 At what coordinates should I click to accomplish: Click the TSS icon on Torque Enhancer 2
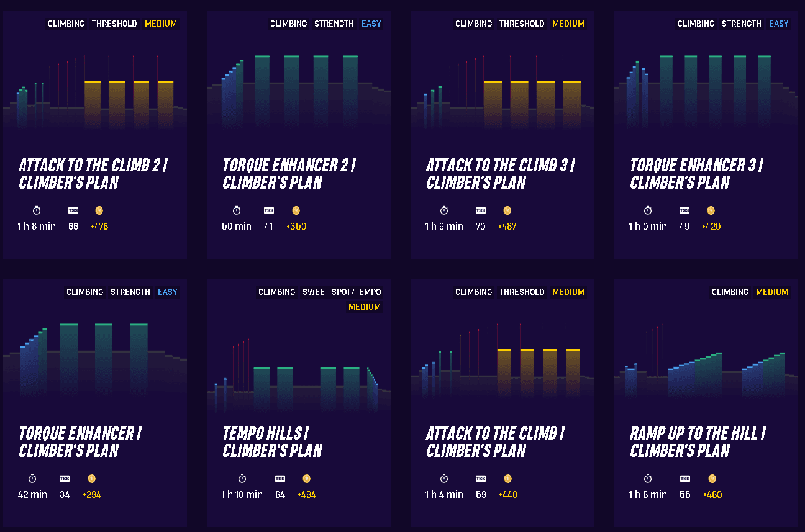click(269, 210)
